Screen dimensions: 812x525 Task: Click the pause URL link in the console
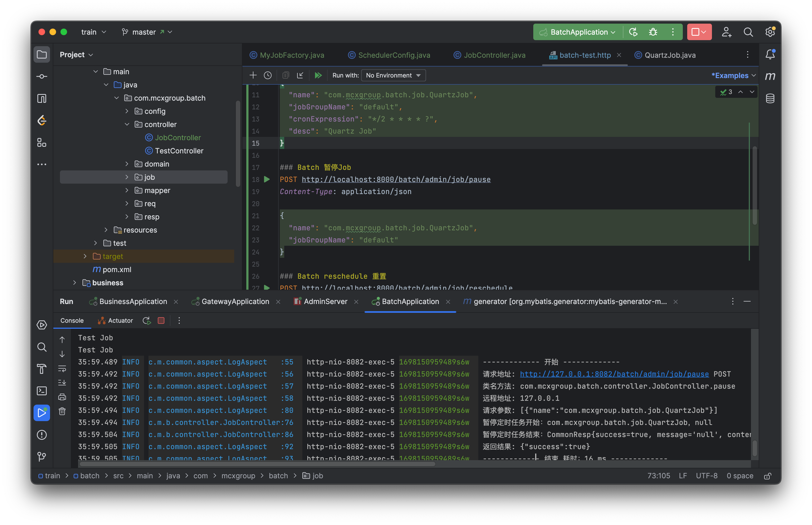pos(614,374)
